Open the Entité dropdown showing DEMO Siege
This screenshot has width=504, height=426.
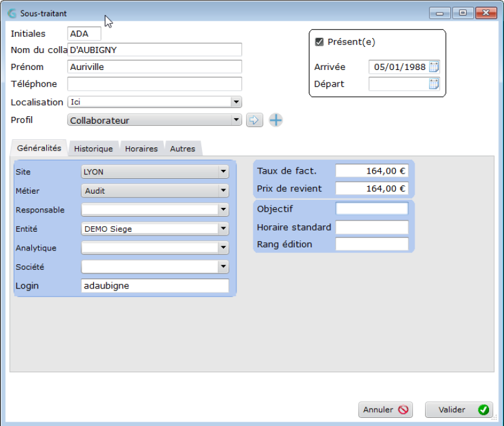(x=223, y=229)
